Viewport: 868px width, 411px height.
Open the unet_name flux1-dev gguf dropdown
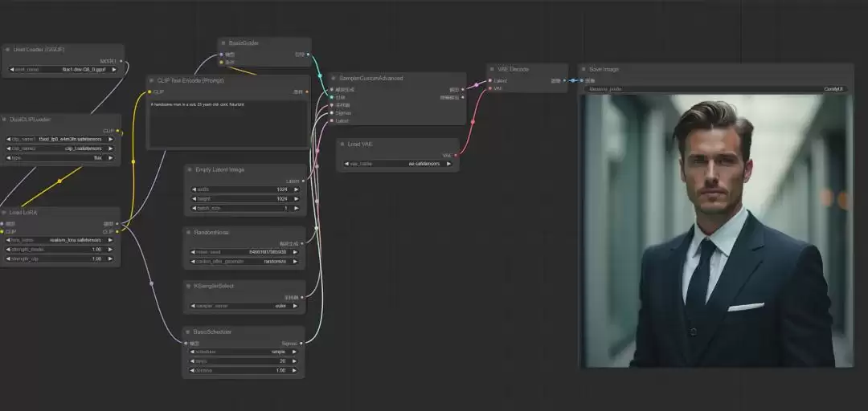63,70
